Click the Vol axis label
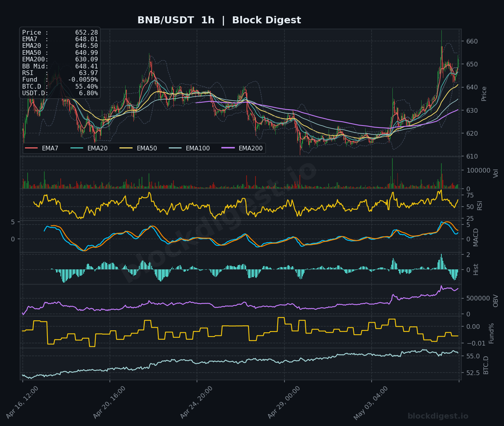Viewport: 504px width, 426px height. [496, 173]
